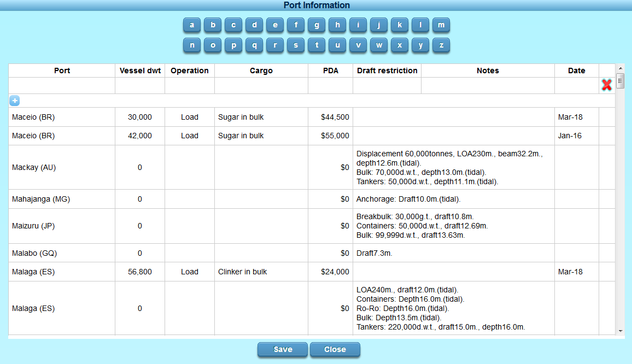Viewport: 632px width, 364px height.
Task: Filter ports by letter a
Action: (x=192, y=25)
